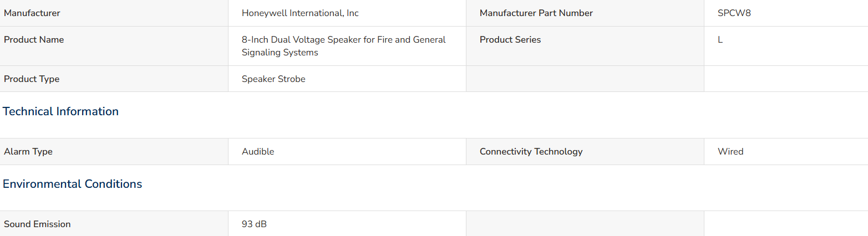
Task: Click the Product Type label
Action: click(x=32, y=79)
